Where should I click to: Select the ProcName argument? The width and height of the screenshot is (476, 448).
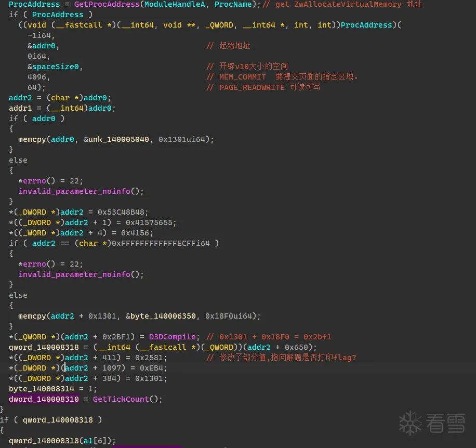[233, 4]
